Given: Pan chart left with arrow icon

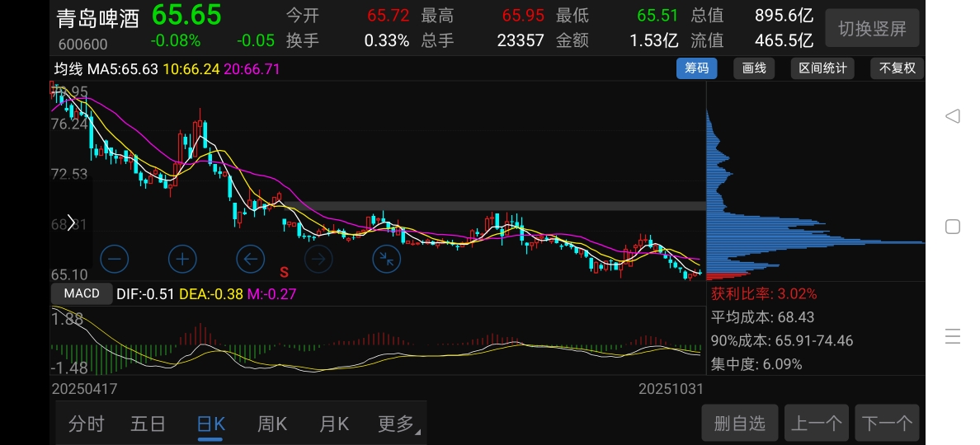Looking at the screenshot, I should [251, 259].
